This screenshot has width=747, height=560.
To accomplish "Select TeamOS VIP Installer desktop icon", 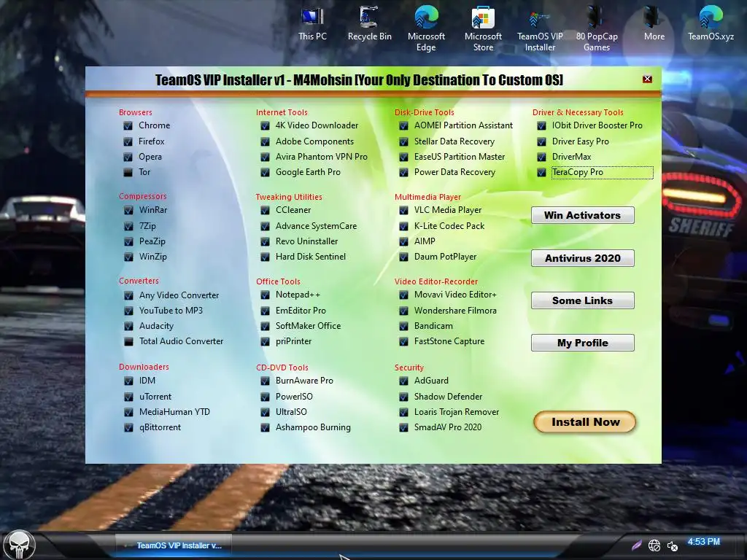I will 540,28.
